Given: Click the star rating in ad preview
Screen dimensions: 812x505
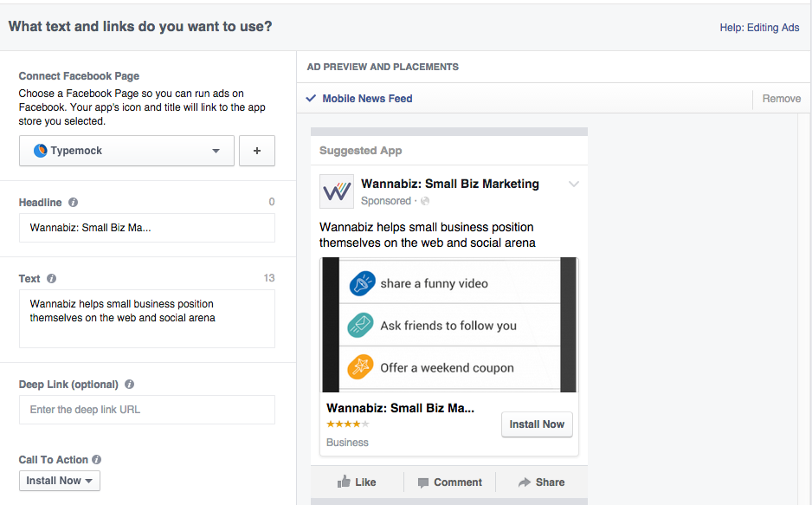Looking at the screenshot, I should (347, 424).
